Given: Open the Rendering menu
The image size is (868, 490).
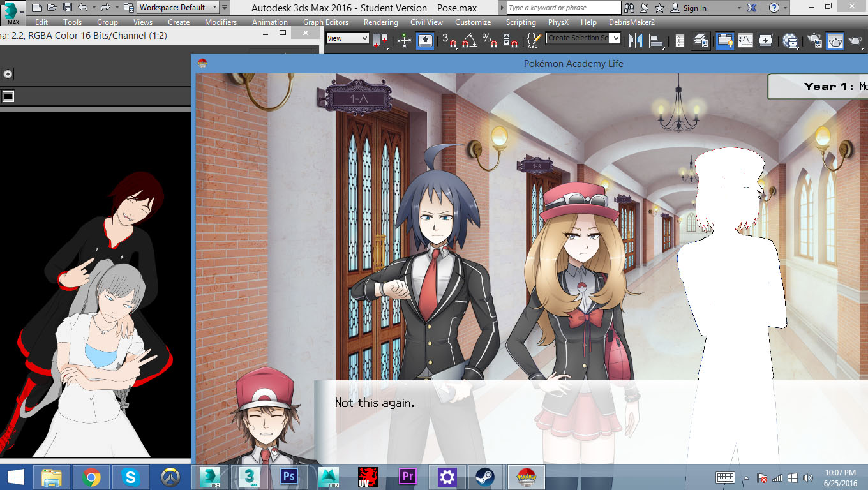Looking at the screenshot, I should [x=380, y=22].
